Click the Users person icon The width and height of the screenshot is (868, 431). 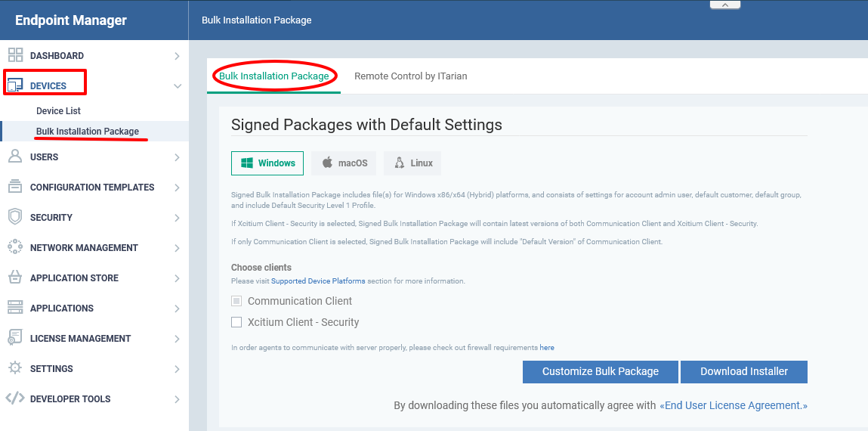pos(16,157)
